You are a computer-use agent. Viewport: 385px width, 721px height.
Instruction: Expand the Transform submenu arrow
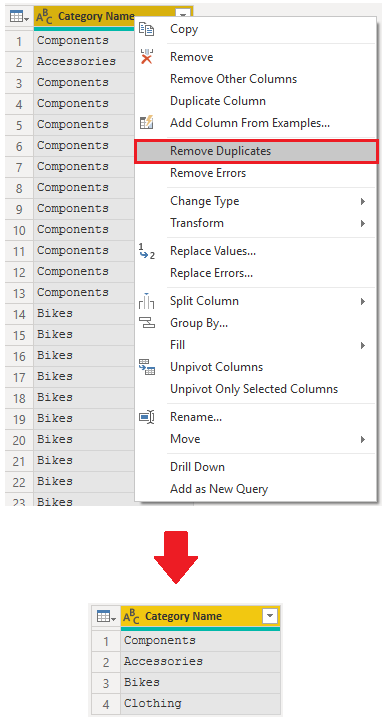pos(363,223)
